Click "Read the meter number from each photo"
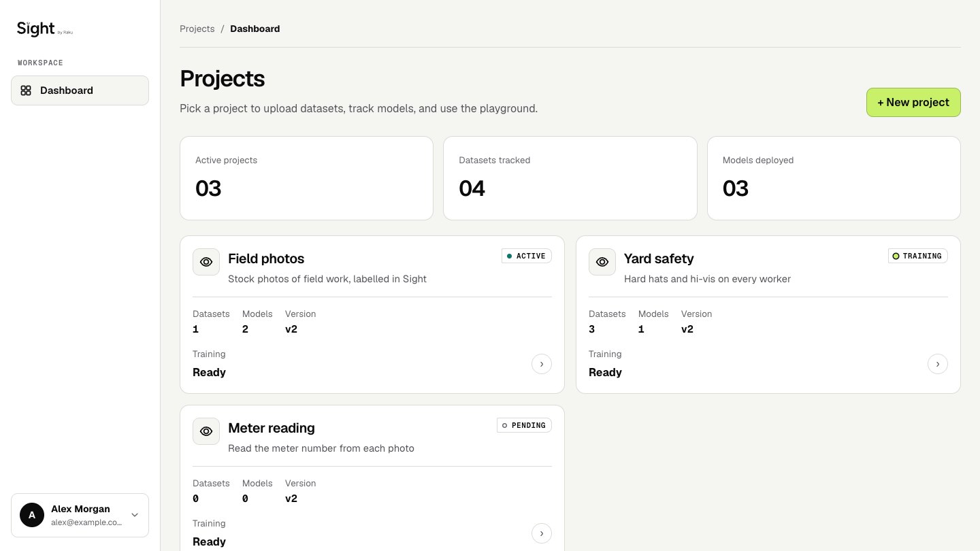 tap(321, 448)
